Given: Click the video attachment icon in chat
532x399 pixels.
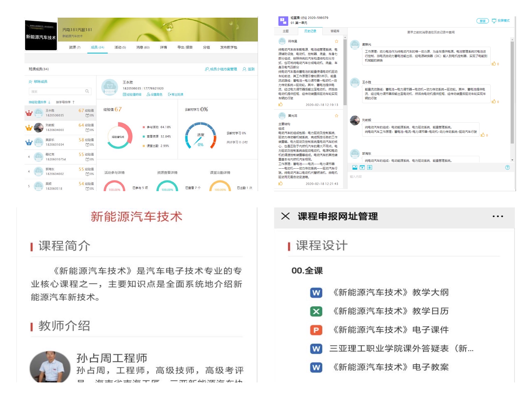Looking at the screenshot, I should pos(362,168).
